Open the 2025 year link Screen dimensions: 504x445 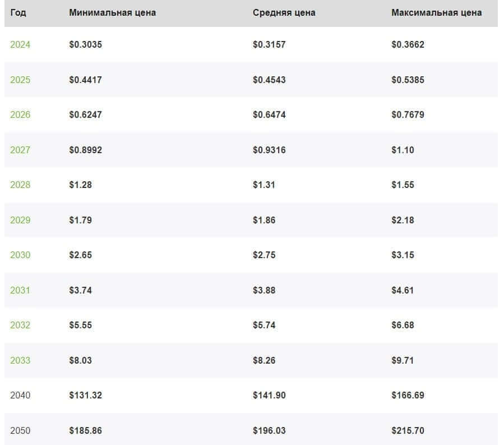tap(20, 80)
